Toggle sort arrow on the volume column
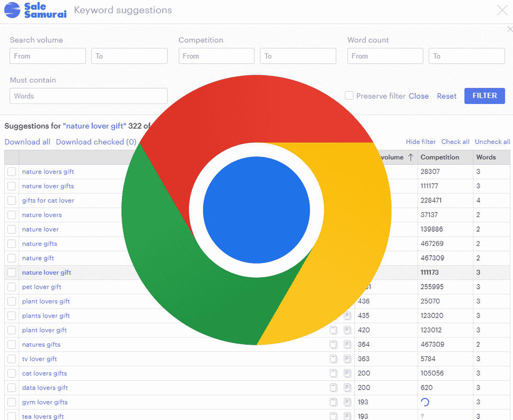Image resolution: width=513 pixels, height=420 pixels. (410, 157)
